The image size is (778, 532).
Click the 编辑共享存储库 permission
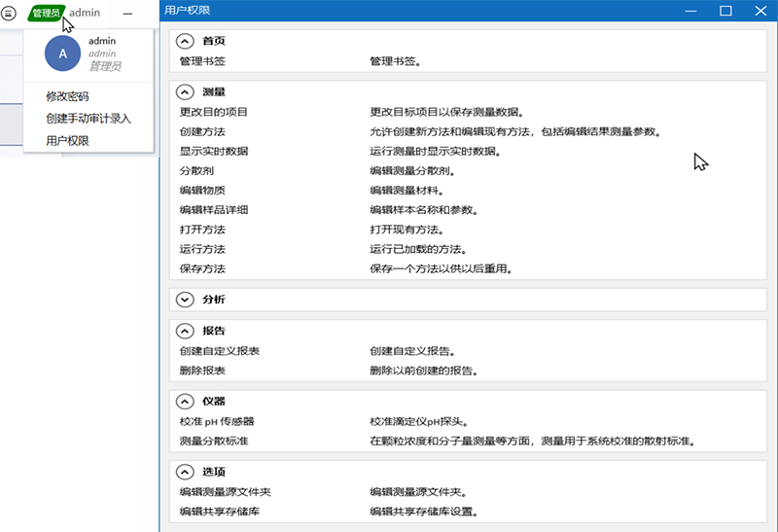coord(220,512)
